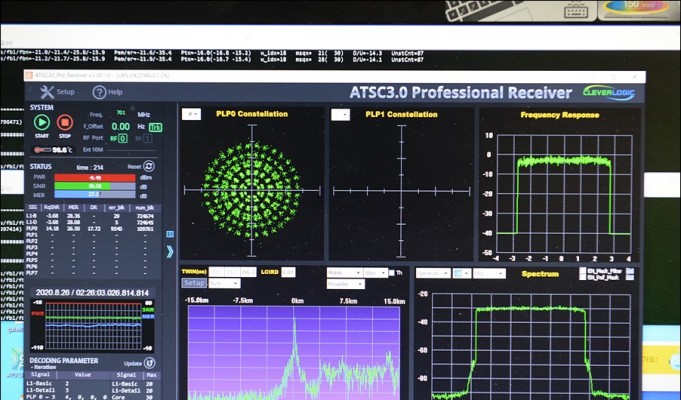Viewport: 681px width, 400px height.
Task: Open the 50us dropdown
Action: coord(375,273)
